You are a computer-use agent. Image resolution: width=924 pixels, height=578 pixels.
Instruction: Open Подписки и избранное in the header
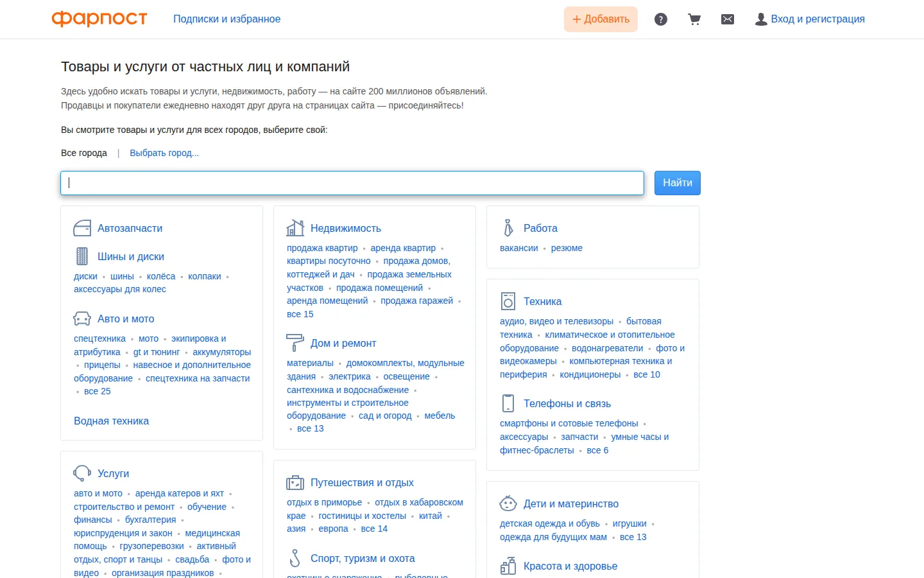[227, 19]
